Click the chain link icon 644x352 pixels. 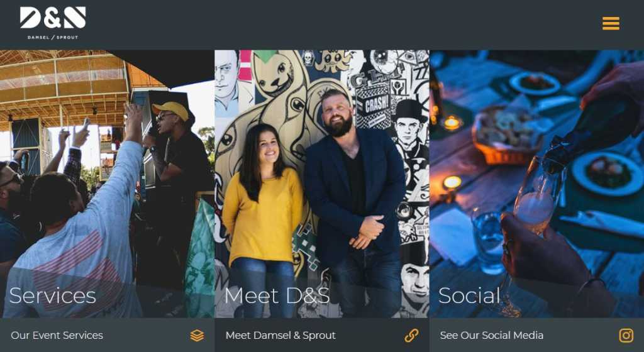click(x=411, y=336)
